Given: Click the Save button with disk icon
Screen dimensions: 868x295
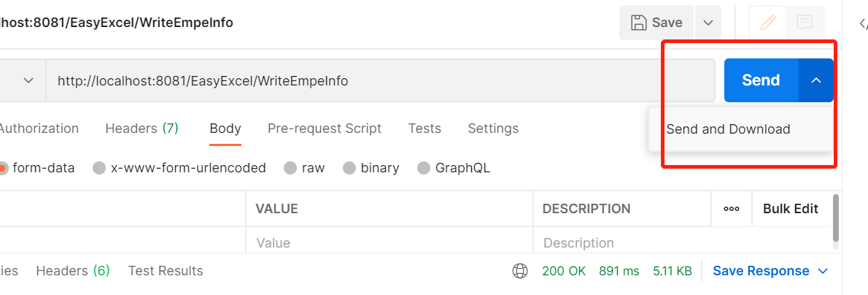Looking at the screenshot, I should [x=656, y=23].
